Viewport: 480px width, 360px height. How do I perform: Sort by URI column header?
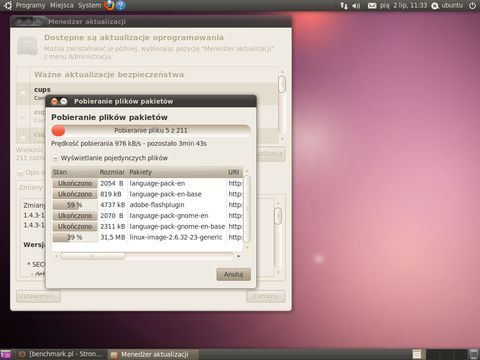point(235,172)
